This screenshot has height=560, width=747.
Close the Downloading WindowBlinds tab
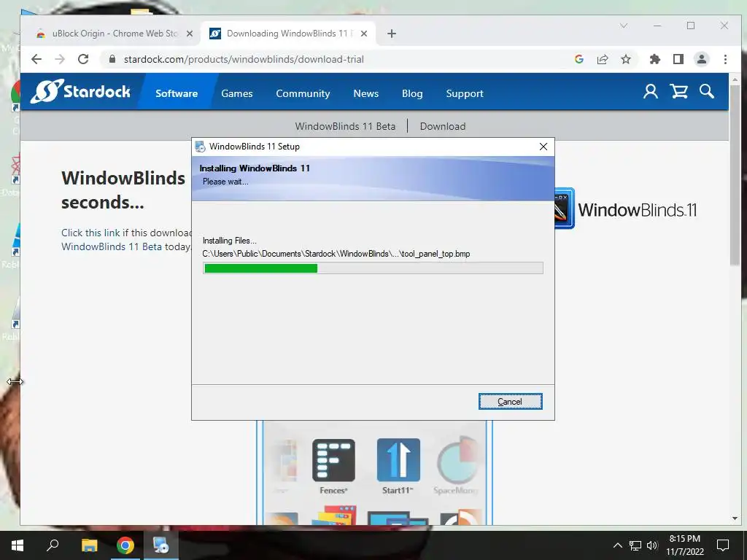click(364, 34)
